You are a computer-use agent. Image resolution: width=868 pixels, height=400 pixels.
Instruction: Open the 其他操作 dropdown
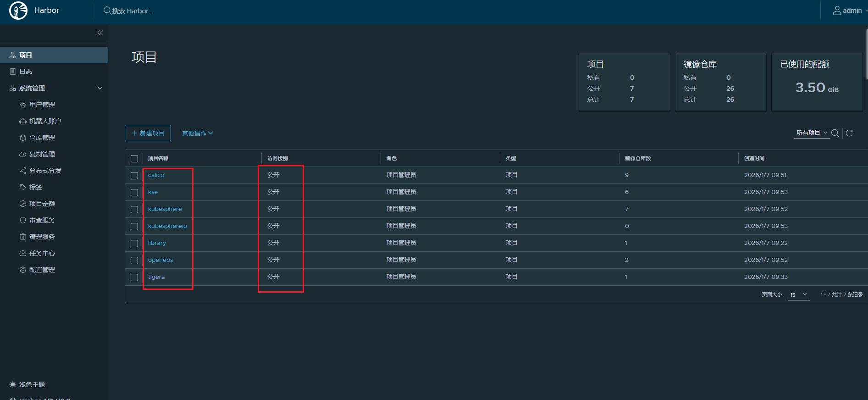198,133
